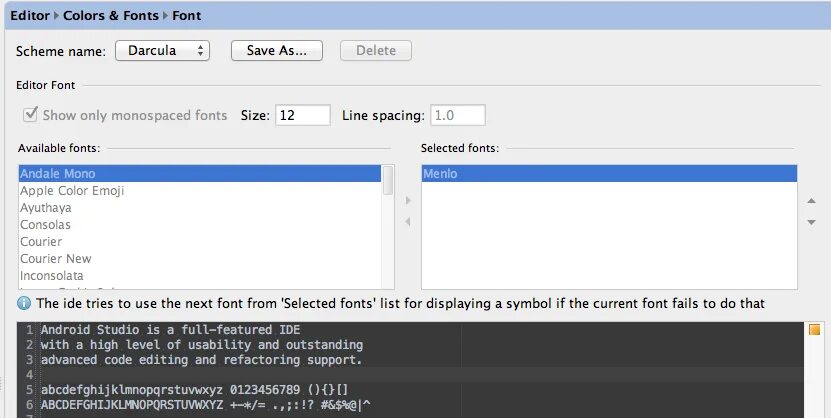The image size is (831, 418).
Task: Click the Available fonts scrollbar thumb
Action: click(388, 180)
